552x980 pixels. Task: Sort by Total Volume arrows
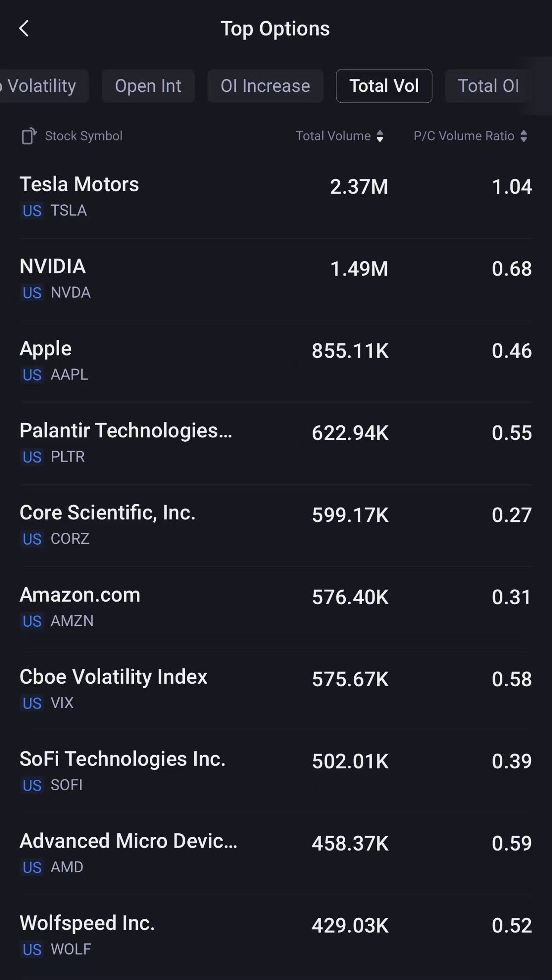380,136
